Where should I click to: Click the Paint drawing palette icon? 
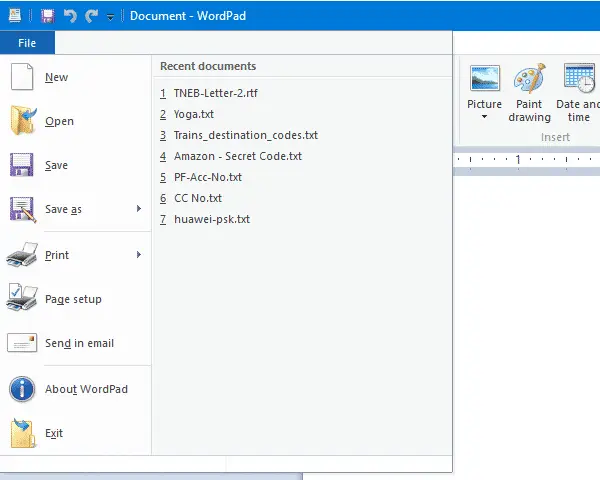click(x=530, y=78)
